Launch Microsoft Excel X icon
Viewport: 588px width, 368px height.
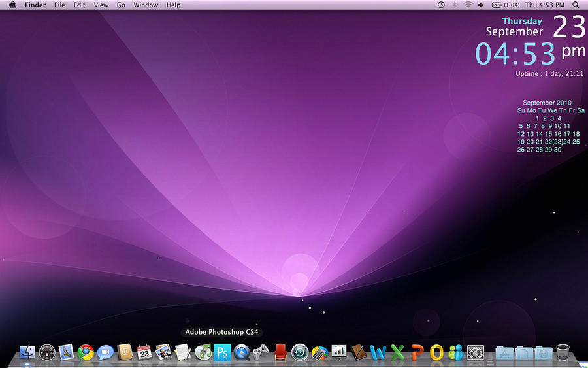[x=397, y=352]
